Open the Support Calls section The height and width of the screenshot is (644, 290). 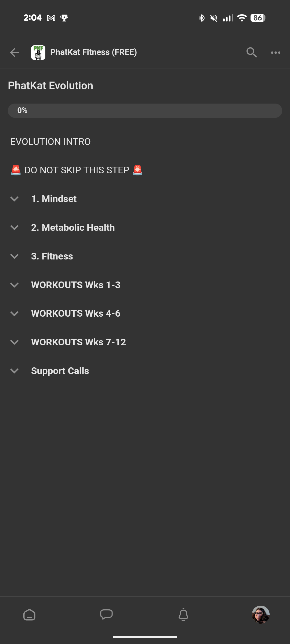point(60,371)
